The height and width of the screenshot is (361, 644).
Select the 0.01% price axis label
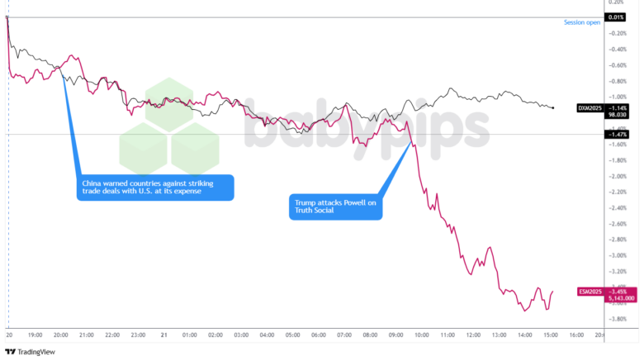tap(616, 17)
